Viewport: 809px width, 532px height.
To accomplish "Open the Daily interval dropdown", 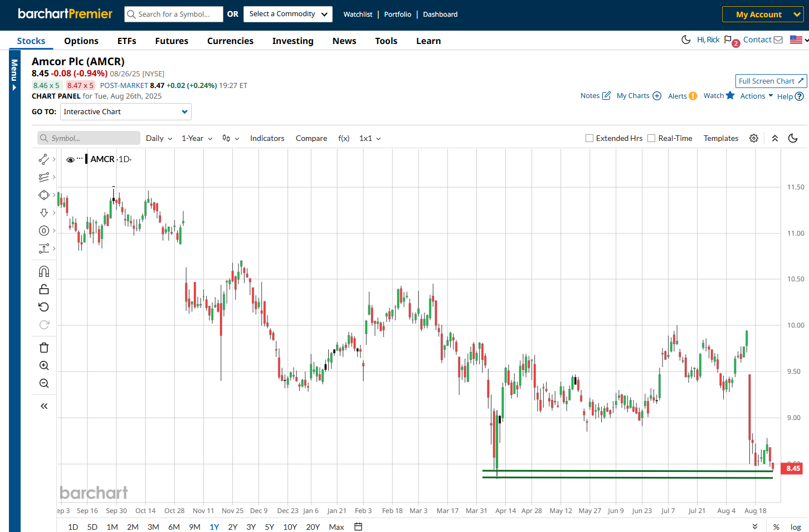I will pos(159,138).
